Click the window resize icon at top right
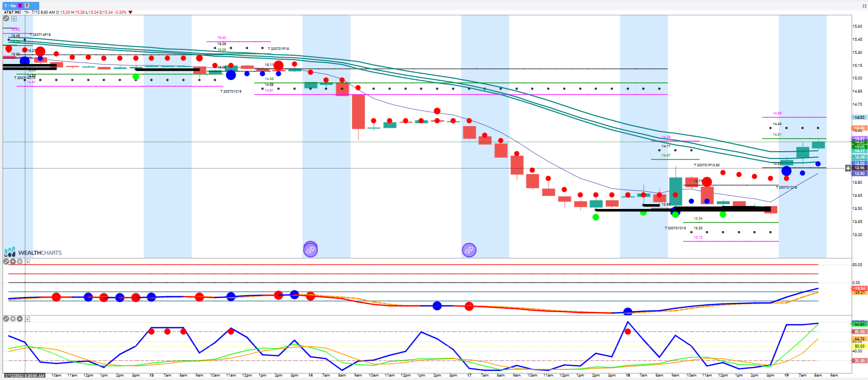 pyautogui.click(x=865, y=6)
